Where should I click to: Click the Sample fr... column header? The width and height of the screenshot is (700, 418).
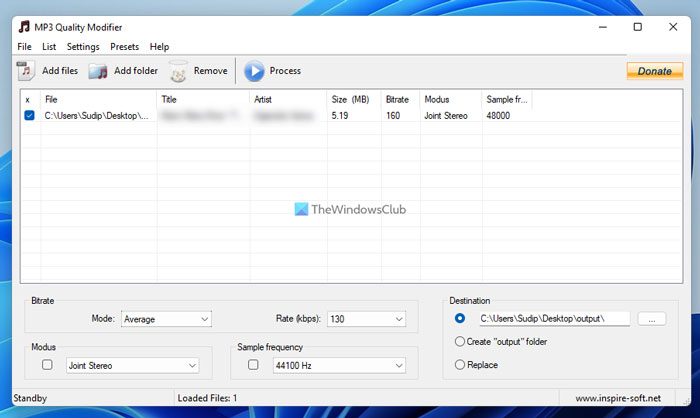(507, 100)
